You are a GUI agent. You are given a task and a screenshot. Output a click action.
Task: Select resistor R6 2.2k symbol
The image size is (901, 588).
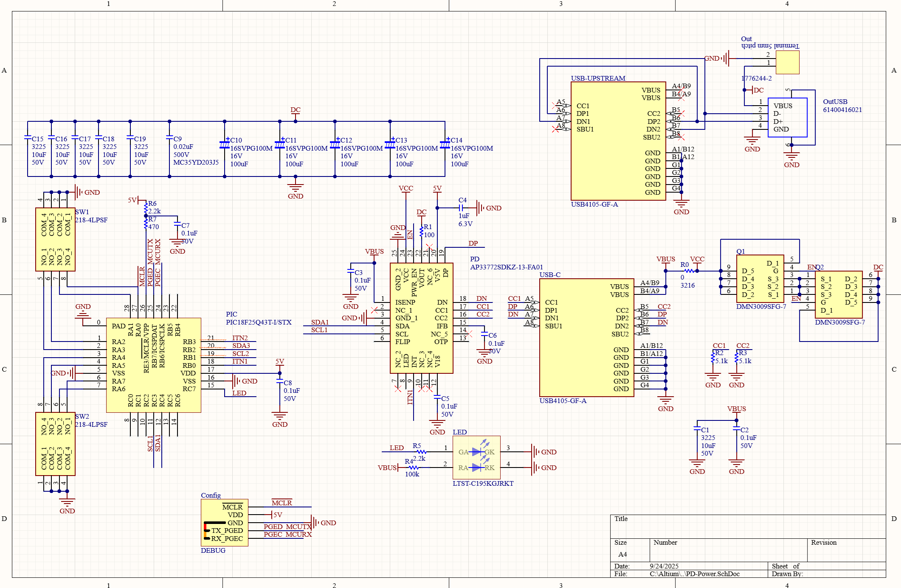pos(146,209)
